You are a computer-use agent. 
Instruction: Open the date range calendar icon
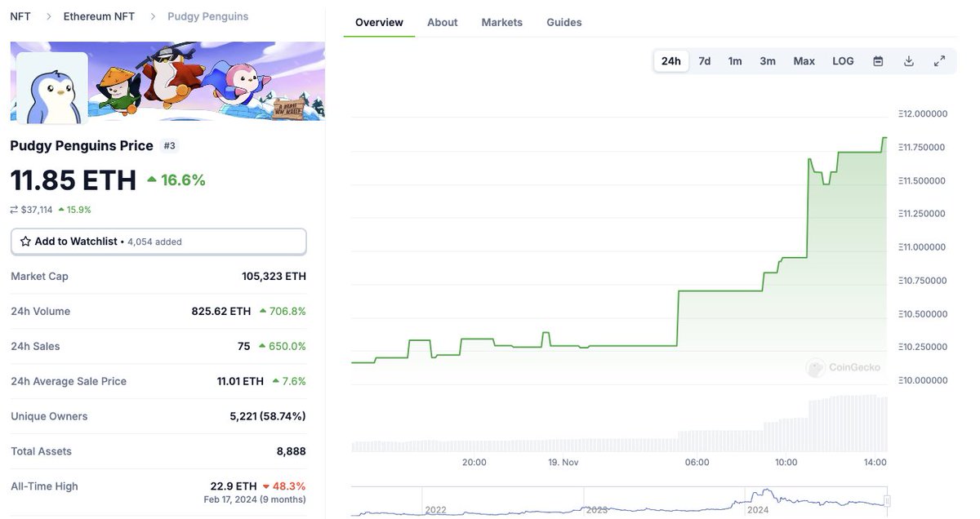[x=877, y=60]
